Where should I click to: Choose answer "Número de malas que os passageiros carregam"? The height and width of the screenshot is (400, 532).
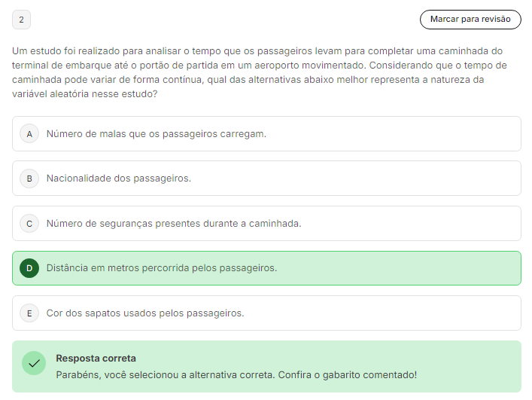(x=157, y=134)
